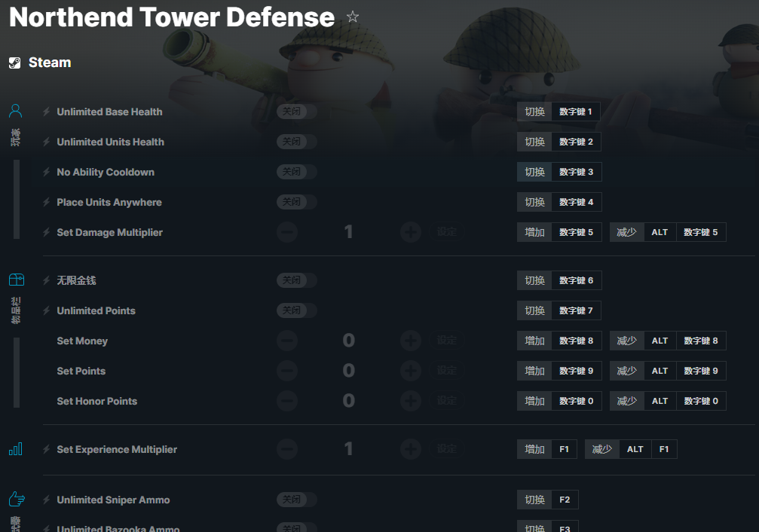Increase Set Money with the plus button
Screen dimensions: 759x532
coord(411,341)
